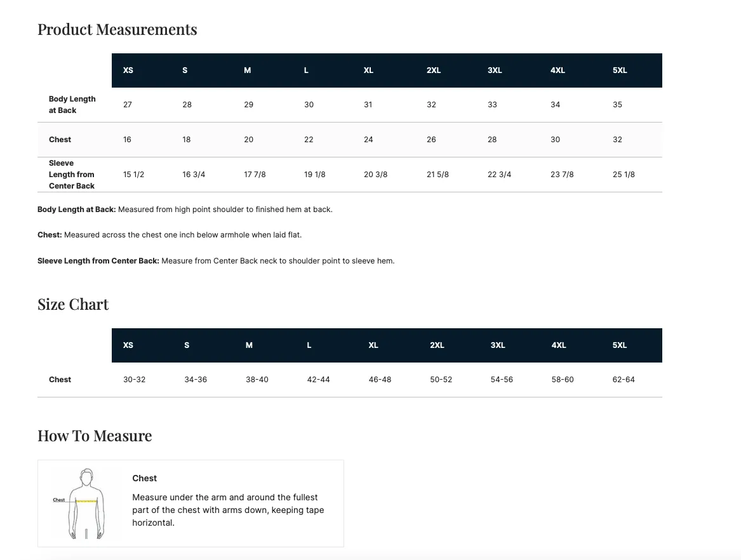Click XS column header in Size Chart table

pyautogui.click(x=128, y=345)
